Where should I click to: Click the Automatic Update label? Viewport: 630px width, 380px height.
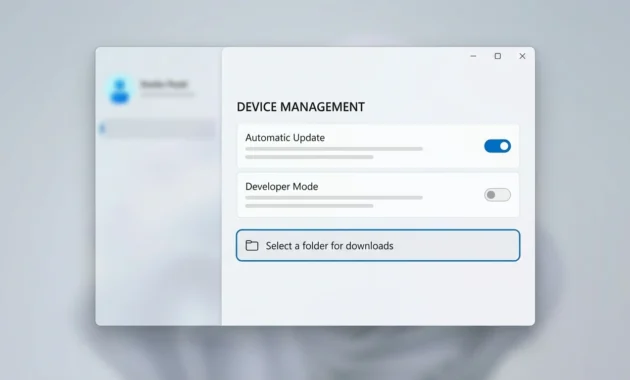pyautogui.click(x=285, y=138)
